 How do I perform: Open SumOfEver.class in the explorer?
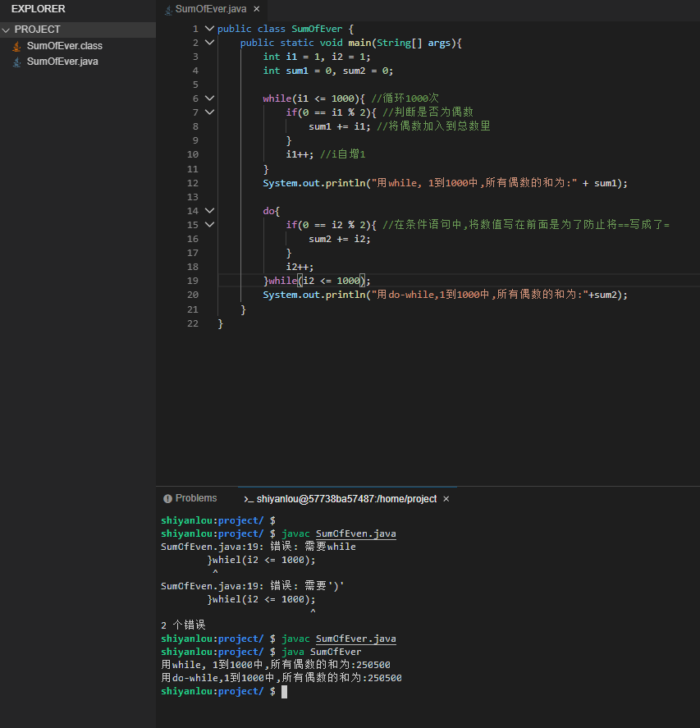(65, 46)
